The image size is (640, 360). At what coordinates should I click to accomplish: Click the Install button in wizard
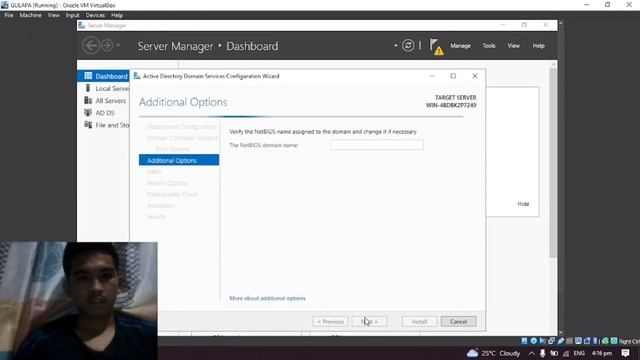point(419,322)
